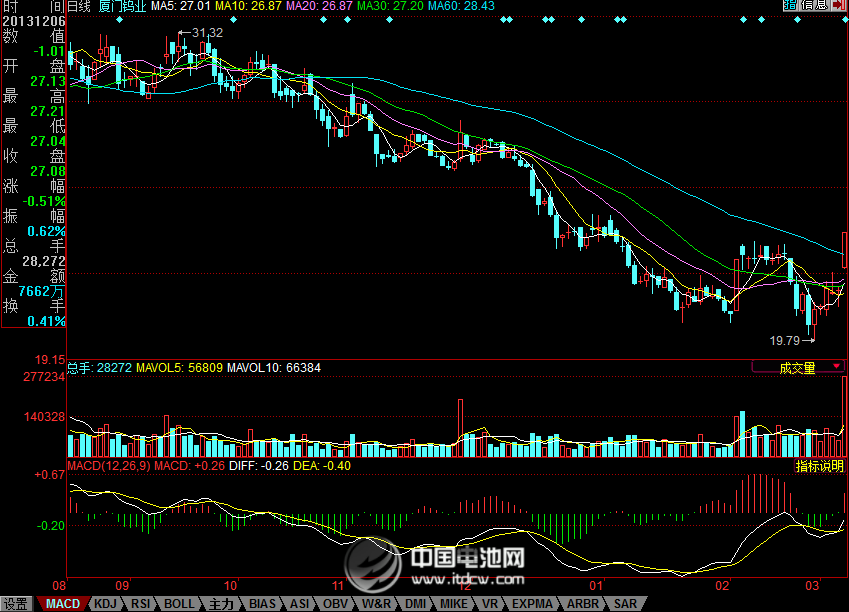
Task: Select the OBV indicator tab
Action: point(337,604)
